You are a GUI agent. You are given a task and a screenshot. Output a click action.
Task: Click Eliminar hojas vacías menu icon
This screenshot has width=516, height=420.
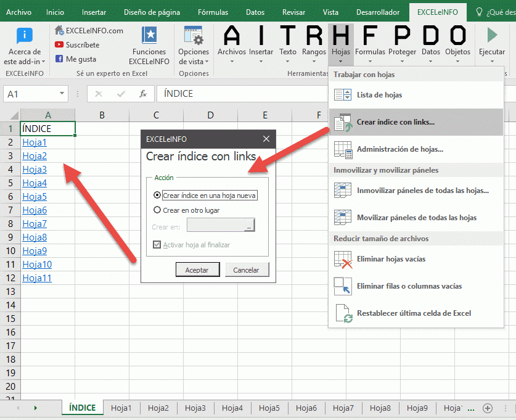[x=342, y=259]
